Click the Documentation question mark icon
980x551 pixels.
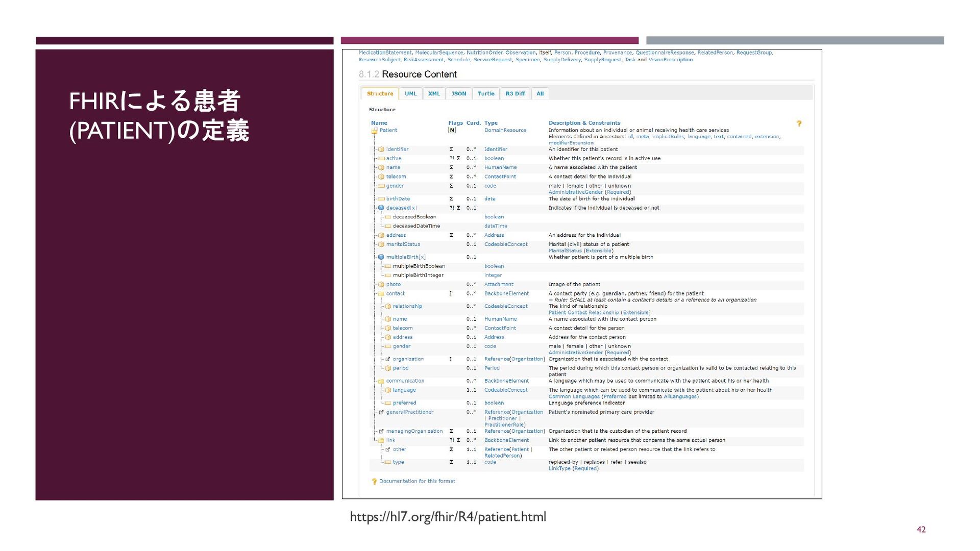coord(374,482)
